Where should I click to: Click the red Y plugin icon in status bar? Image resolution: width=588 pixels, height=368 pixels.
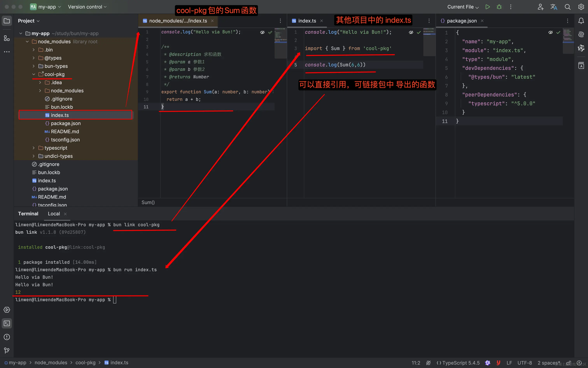[498, 363]
